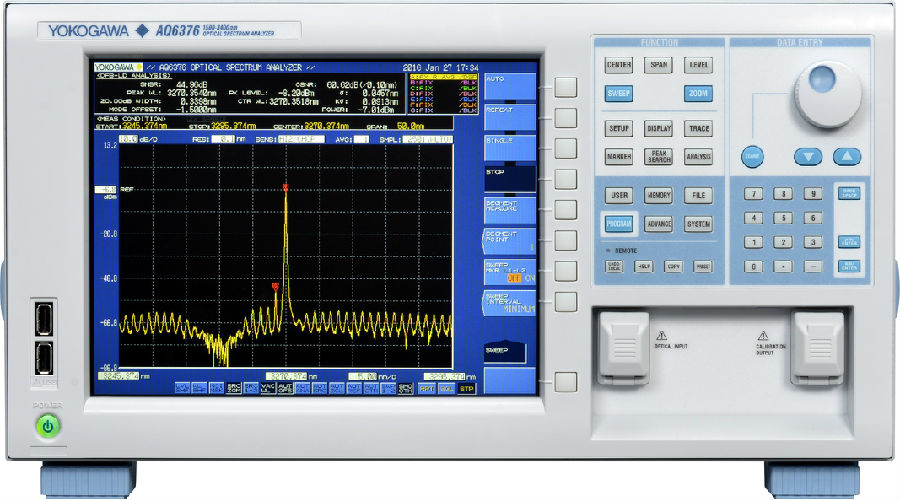Open the Sweep Interval MINIMUM softkey
Screen dimensions: 900x500
509,304
